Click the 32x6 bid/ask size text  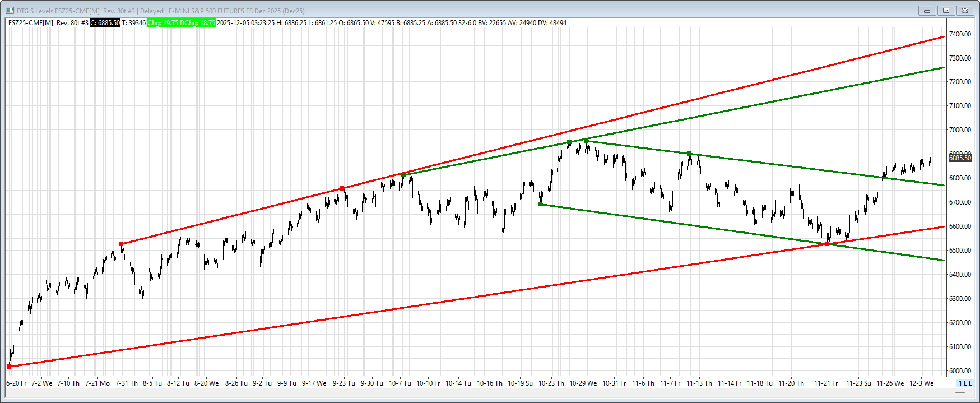[465, 23]
